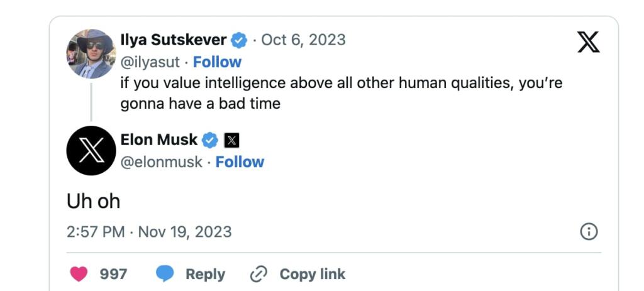Open the tweet info icon

click(588, 231)
